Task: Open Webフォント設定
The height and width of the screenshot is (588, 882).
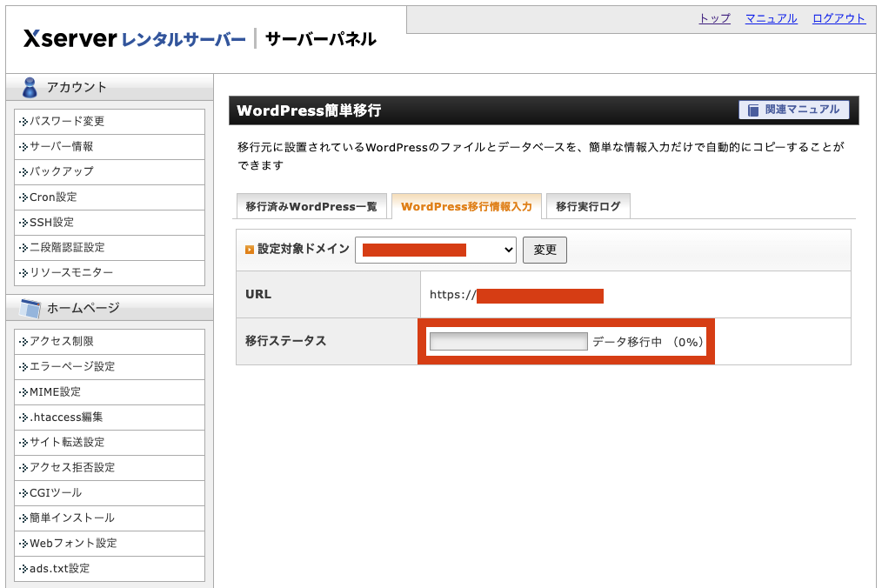Action: [x=110, y=544]
